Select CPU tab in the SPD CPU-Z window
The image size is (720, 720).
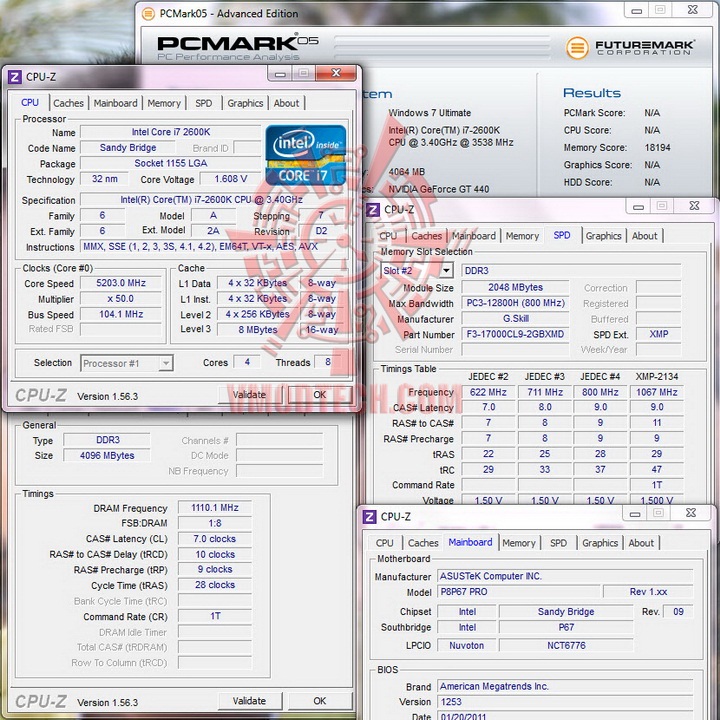coord(388,236)
